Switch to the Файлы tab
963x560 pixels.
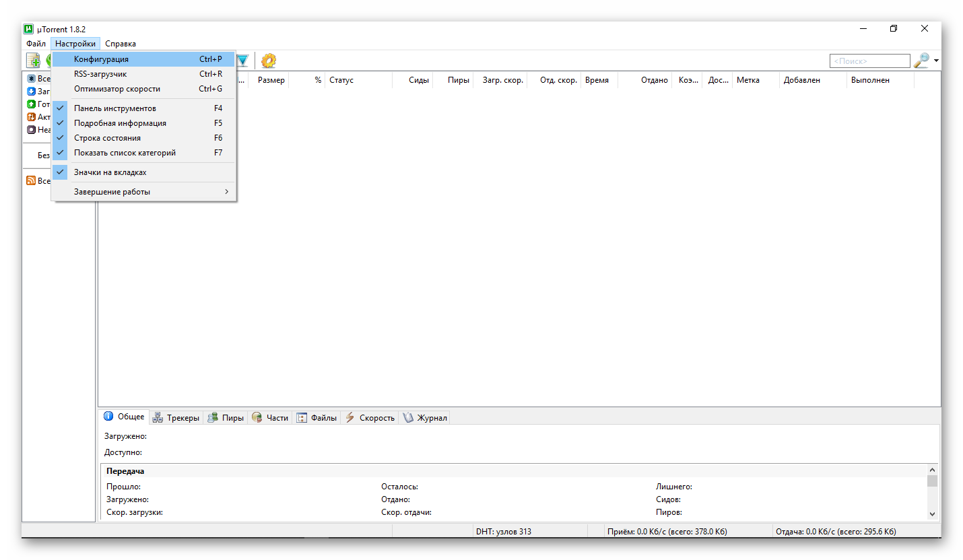[x=317, y=418]
